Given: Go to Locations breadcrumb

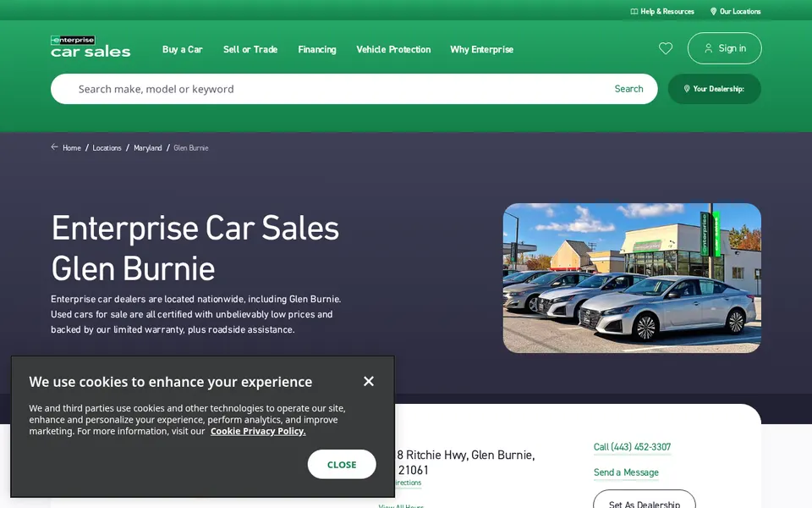Looking at the screenshot, I should [x=107, y=147].
